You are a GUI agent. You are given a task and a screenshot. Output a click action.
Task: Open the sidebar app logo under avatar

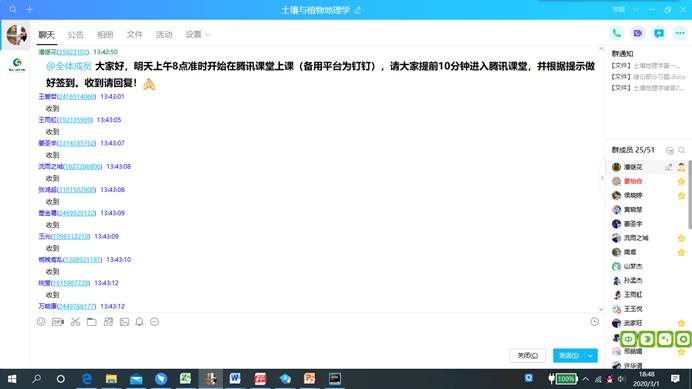(17, 64)
